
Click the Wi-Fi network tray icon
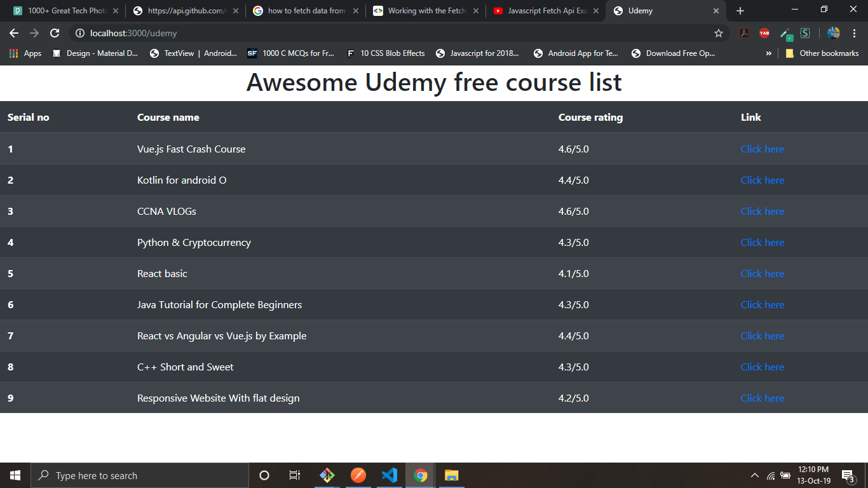pos(770,475)
